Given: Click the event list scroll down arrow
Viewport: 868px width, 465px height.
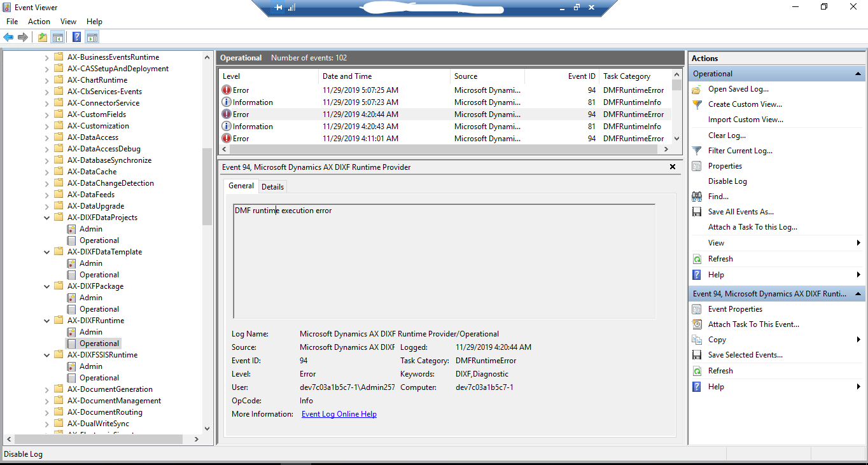Looking at the screenshot, I should [676, 139].
